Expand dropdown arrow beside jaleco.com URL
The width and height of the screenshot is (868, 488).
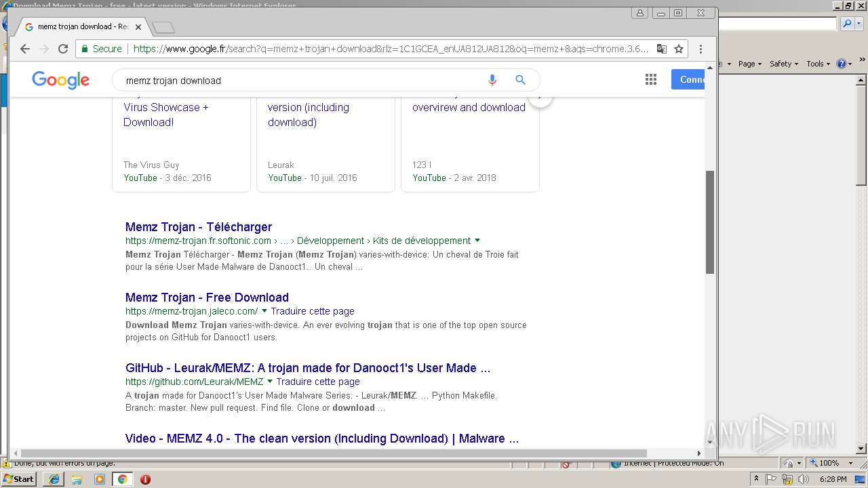pyautogui.click(x=264, y=311)
